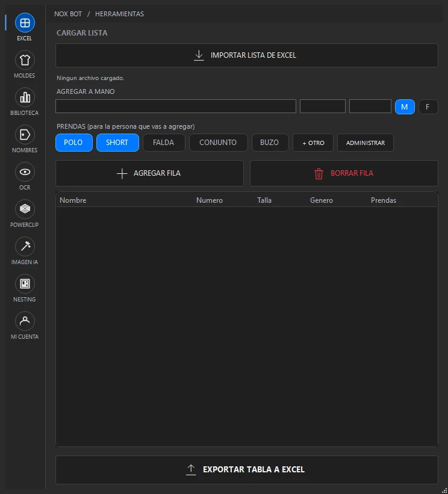Viewport: 448px width, 494px height.
Task: Select gender F button
Action: 428,107
